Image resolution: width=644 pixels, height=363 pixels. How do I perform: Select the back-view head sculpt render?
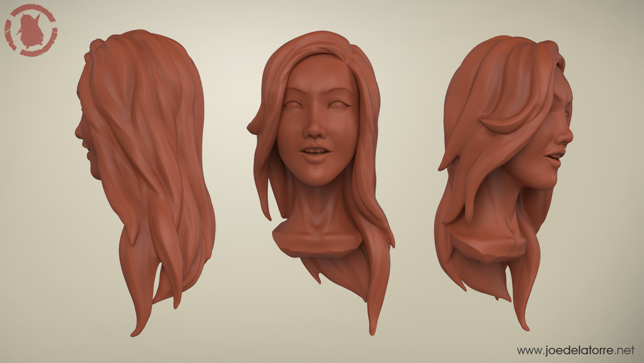[145, 182]
